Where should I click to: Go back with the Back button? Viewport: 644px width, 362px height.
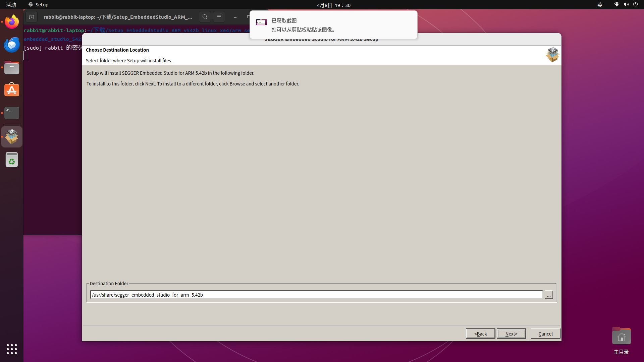(480, 334)
